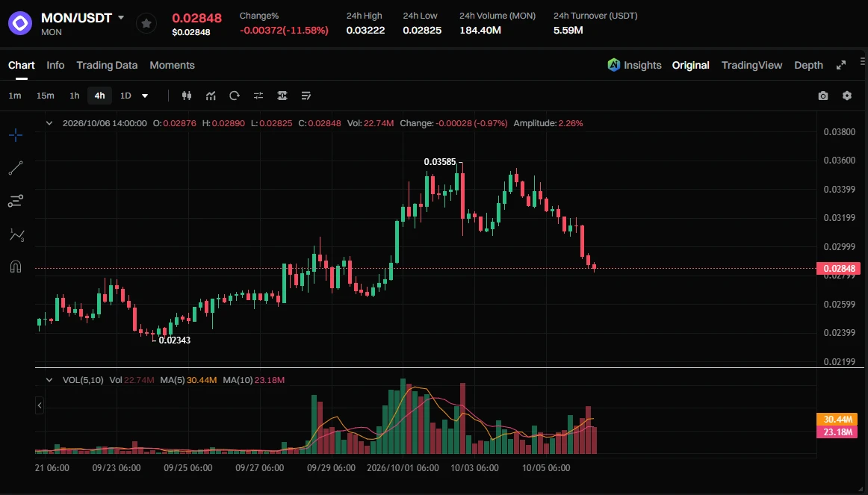Click the current price label 0.02848 on axis
The height and width of the screenshot is (495, 868).
[x=839, y=268]
